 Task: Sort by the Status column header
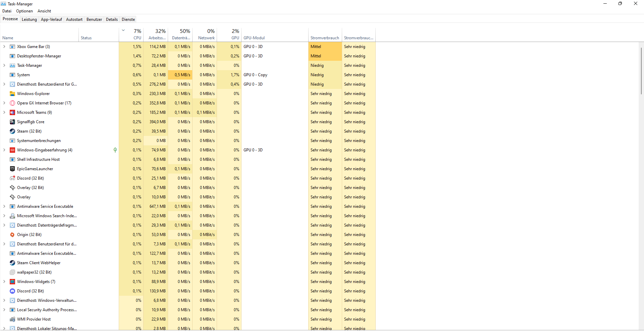(x=99, y=35)
